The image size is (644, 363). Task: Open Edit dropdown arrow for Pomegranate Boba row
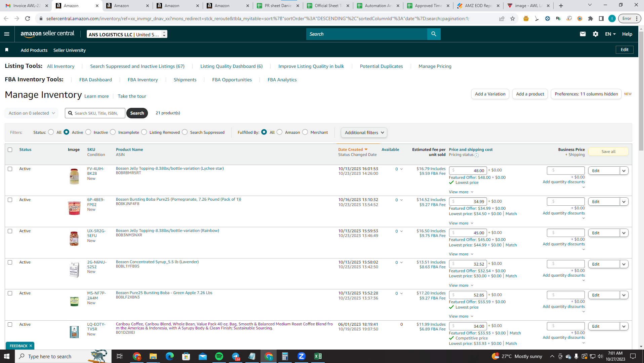pyautogui.click(x=624, y=202)
